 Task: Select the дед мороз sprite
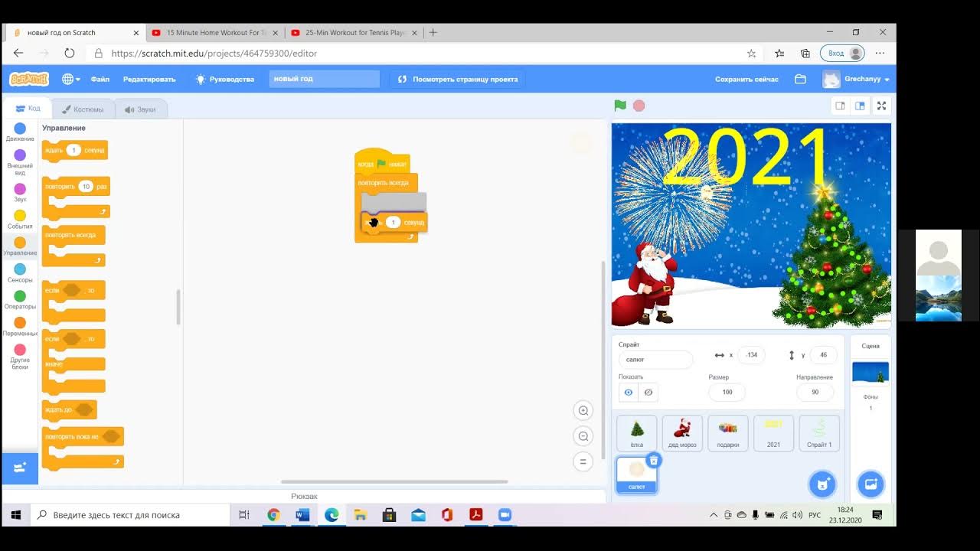[x=682, y=433]
